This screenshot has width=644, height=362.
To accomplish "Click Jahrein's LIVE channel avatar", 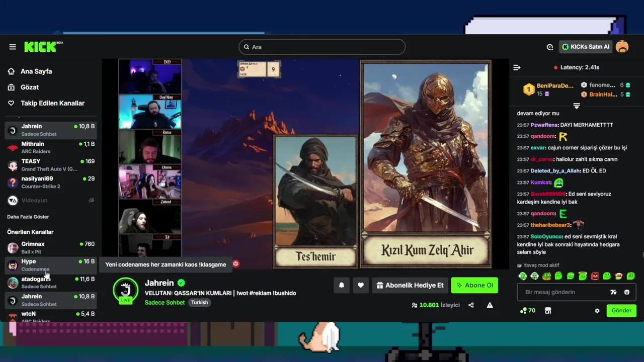I will (x=126, y=290).
